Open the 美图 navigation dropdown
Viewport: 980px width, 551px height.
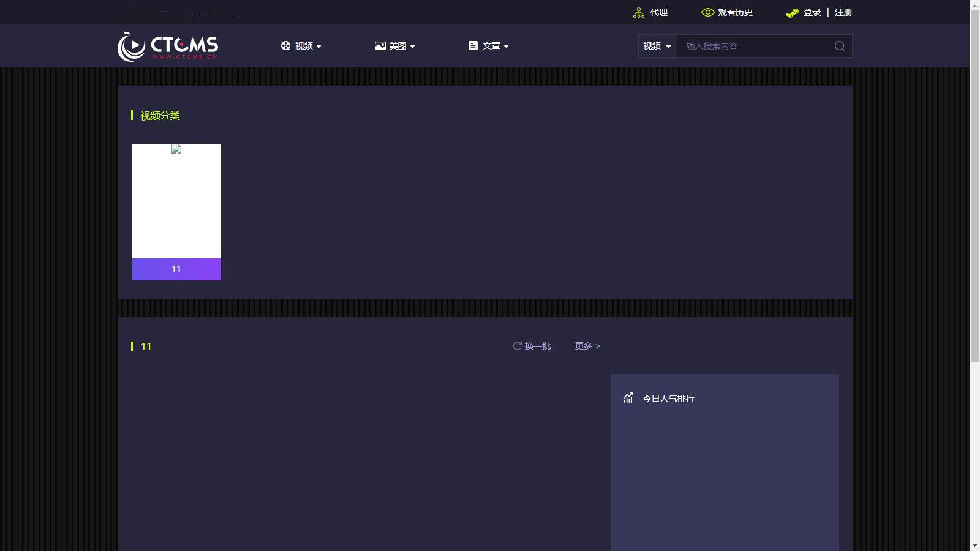pyautogui.click(x=395, y=46)
